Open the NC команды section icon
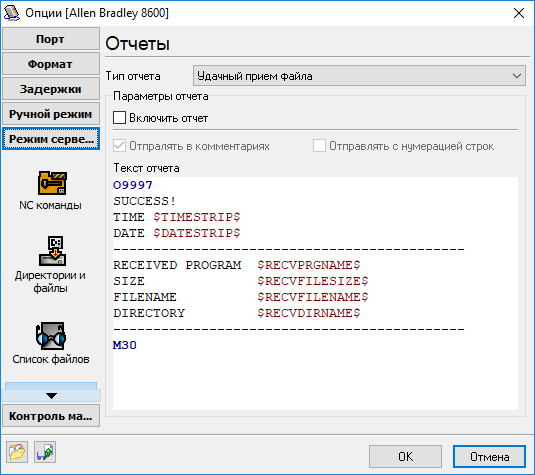Screen dimensions: 535x475 pos(52,183)
